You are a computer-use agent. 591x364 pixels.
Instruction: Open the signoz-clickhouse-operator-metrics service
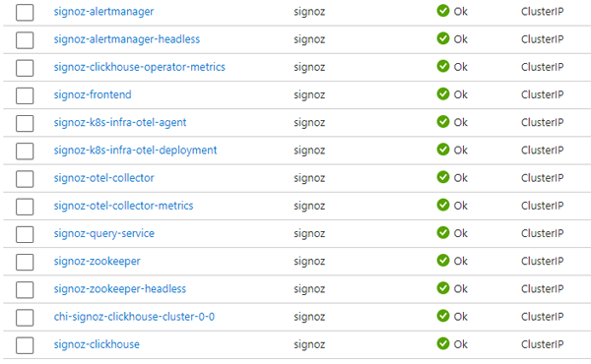point(140,67)
